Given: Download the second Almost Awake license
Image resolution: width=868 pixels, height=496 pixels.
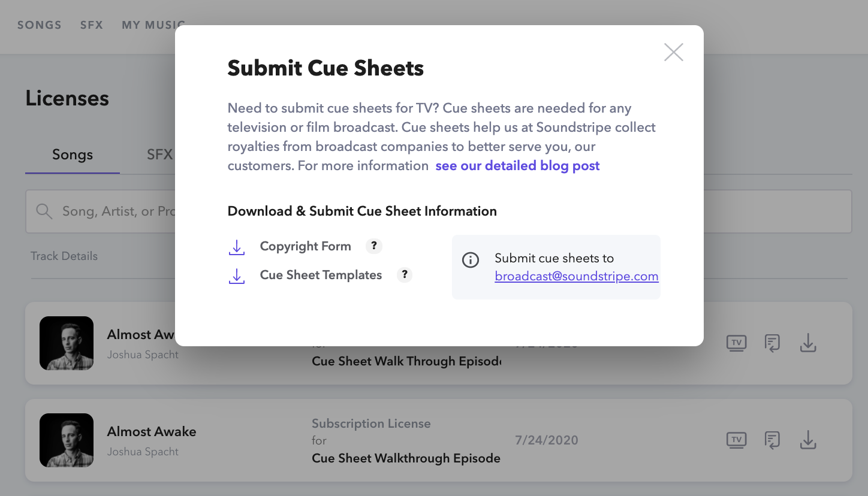Looking at the screenshot, I should pyautogui.click(x=808, y=440).
